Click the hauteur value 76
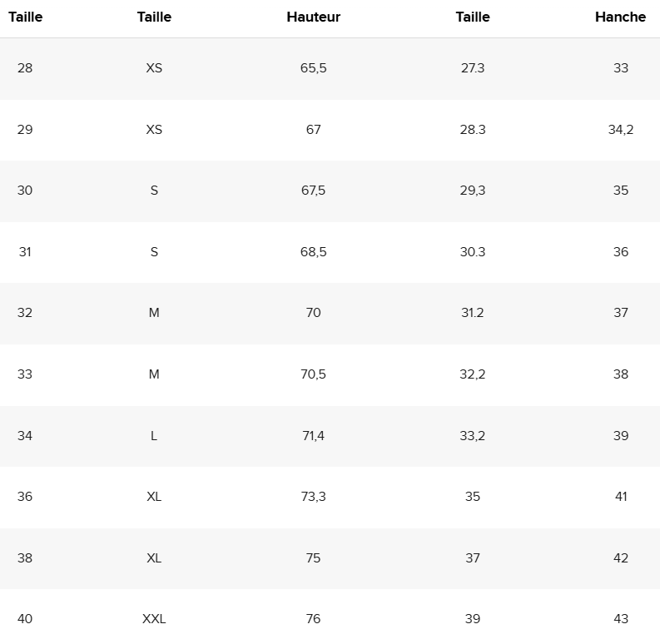 click(313, 619)
